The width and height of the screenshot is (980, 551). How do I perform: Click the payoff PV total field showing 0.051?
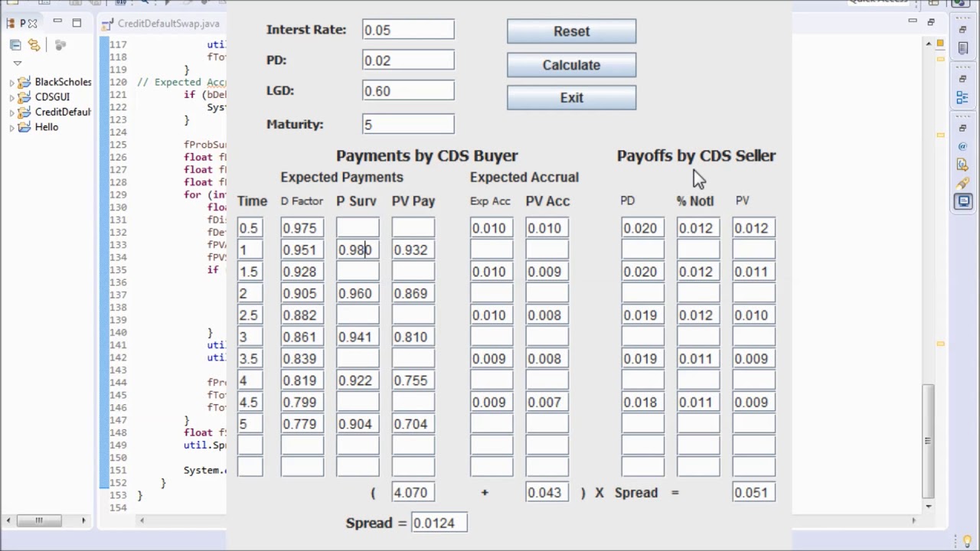tap(753, 493)
